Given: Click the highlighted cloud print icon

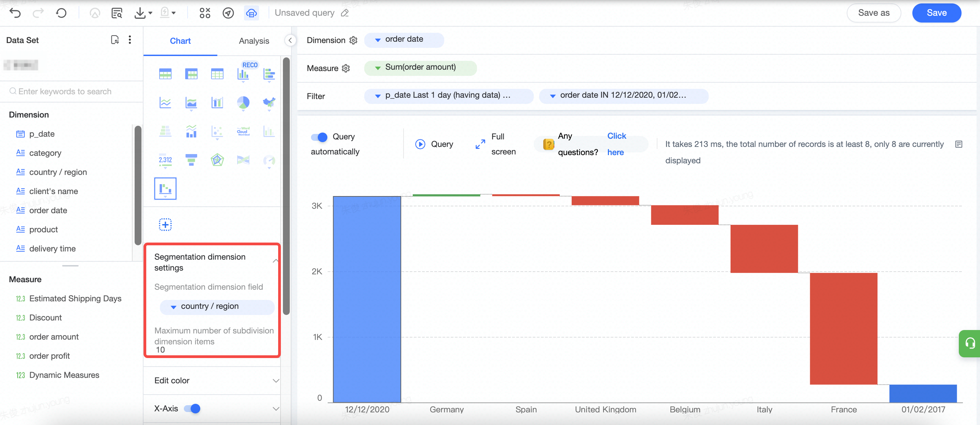Looking at the screenshot, I should tap(251, 13).
